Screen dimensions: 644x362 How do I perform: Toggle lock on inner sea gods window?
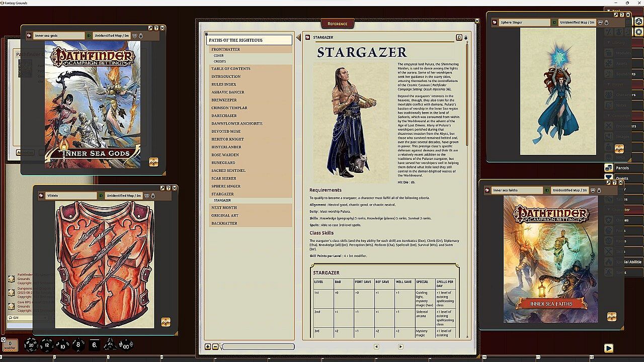[140, 36]
